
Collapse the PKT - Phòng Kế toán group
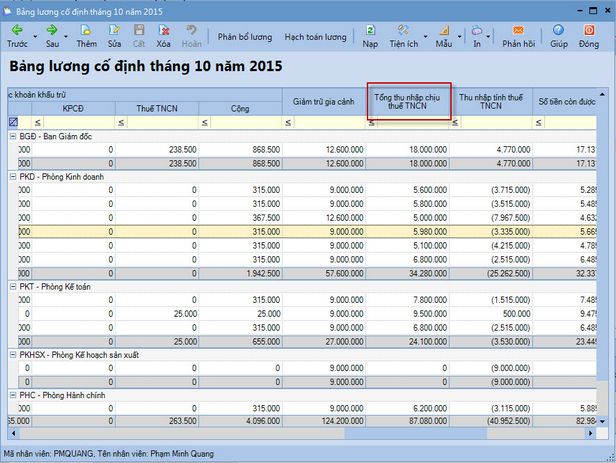coord(13,287)
